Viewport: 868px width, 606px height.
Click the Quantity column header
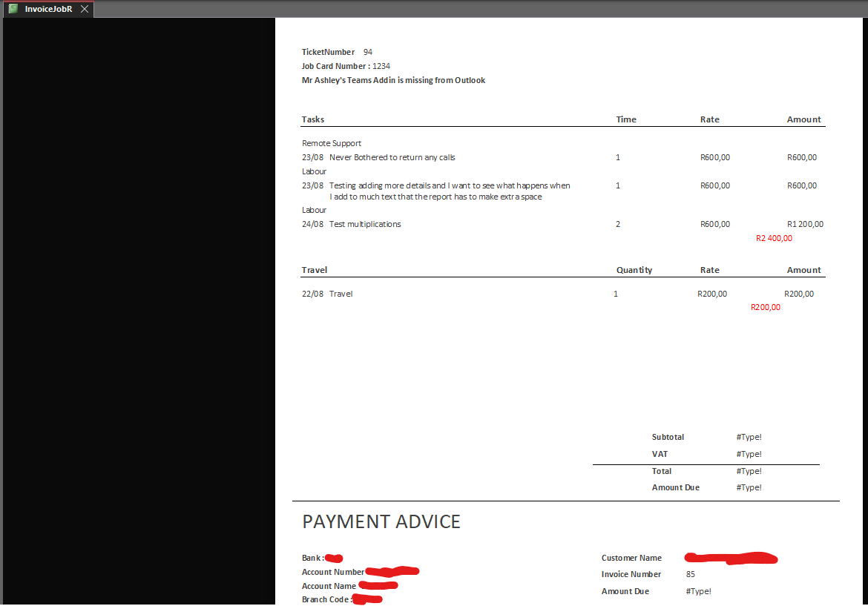(x=634, y=270)
